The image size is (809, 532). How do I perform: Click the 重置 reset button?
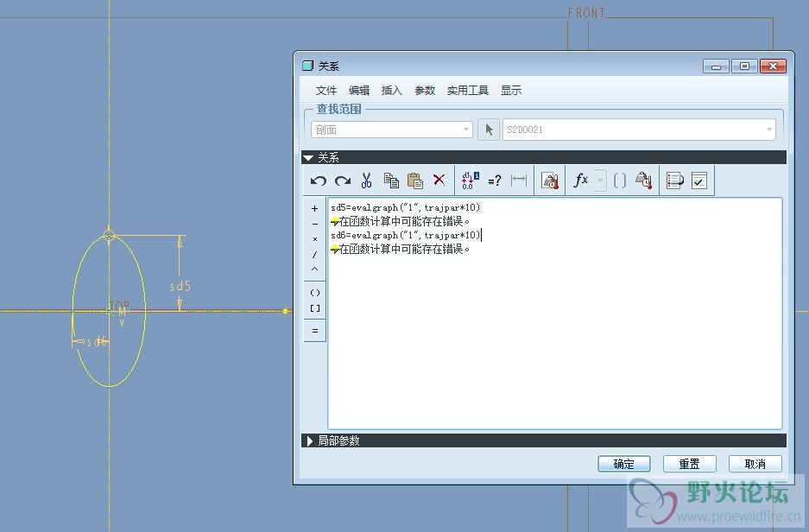coord(689,464)
